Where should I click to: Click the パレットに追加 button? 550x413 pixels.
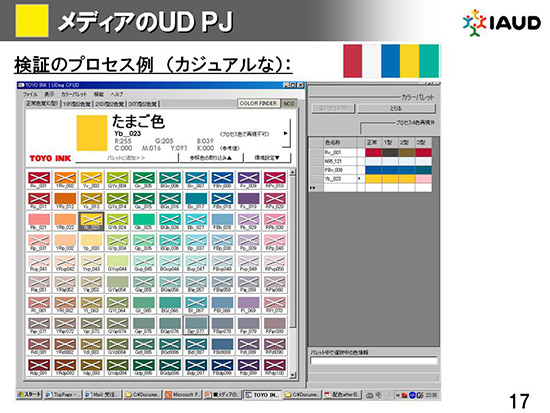(126, 158)
